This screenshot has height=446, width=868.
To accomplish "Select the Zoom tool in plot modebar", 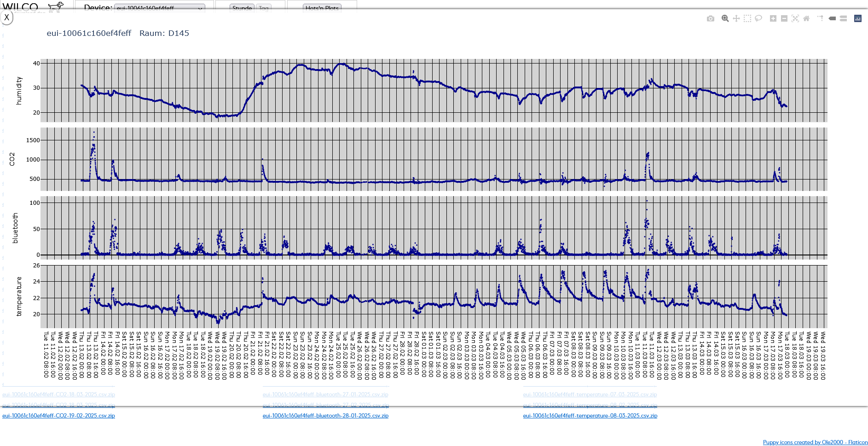I will (725, 18).
